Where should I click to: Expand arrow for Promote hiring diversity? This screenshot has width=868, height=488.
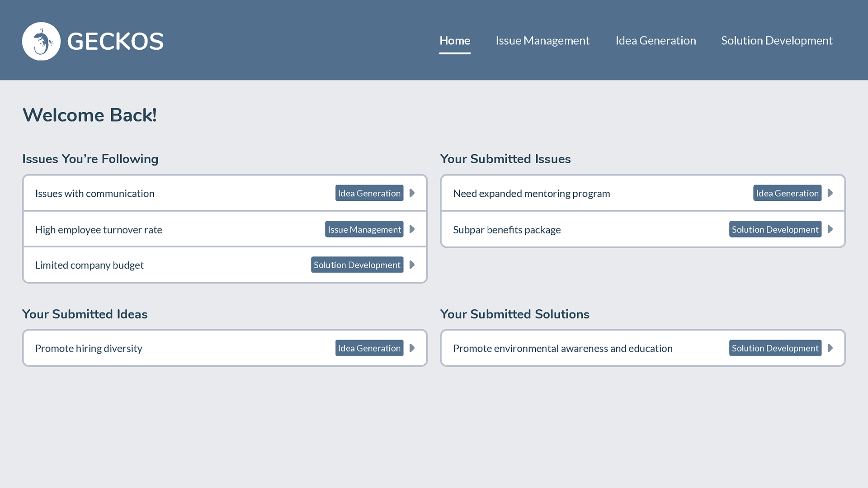point(412,348)
